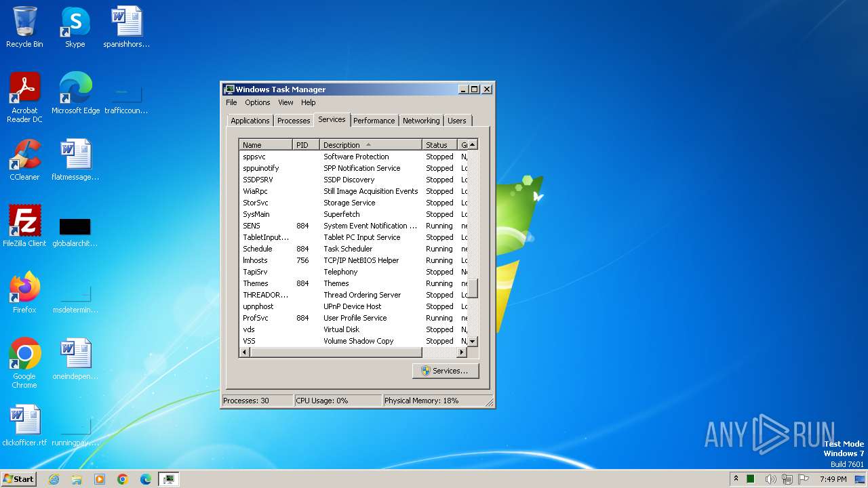Launch Acrobat Reader DC from desktop
This screenshot has width=868, height=488.
coord(24,98)
